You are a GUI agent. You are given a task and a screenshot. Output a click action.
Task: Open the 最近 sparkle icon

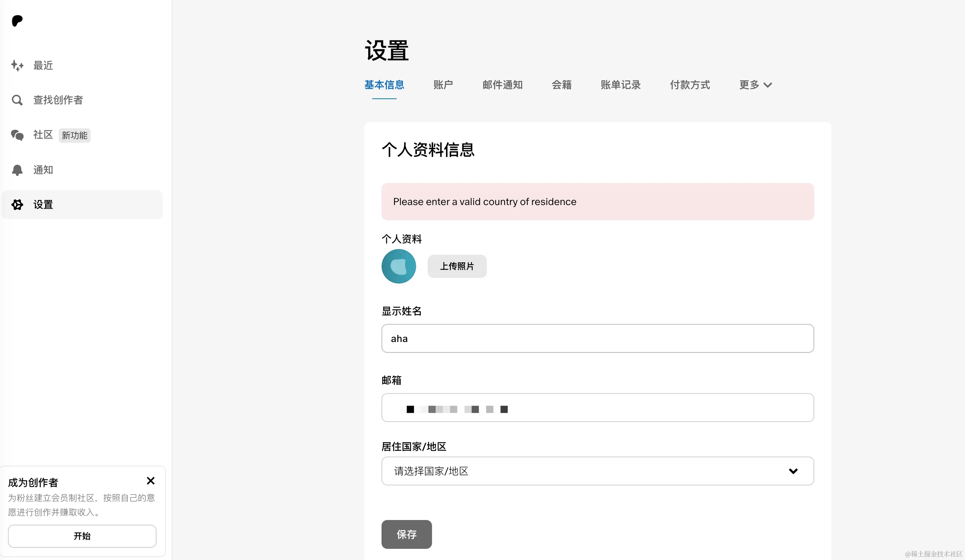17,66
